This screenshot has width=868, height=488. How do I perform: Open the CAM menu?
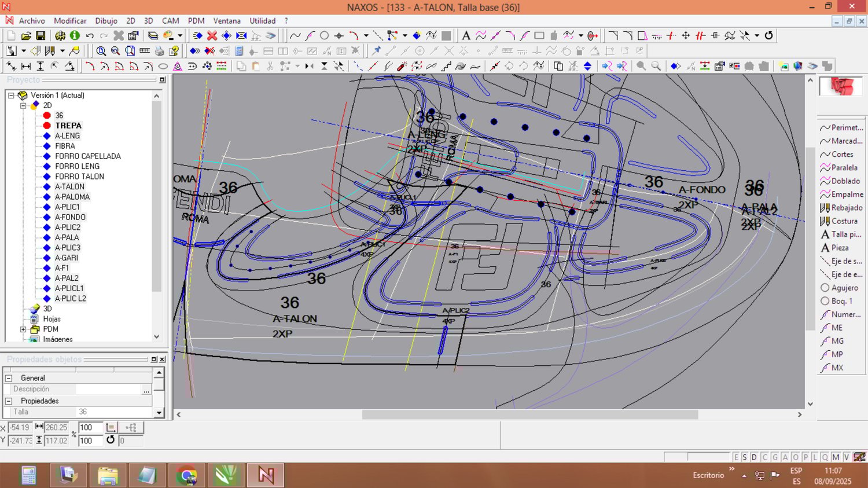tap(170, 21)
